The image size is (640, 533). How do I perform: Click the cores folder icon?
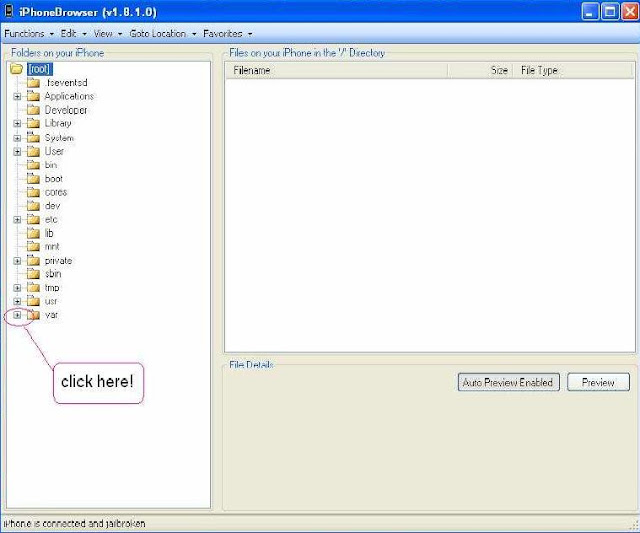click(33, 192)
